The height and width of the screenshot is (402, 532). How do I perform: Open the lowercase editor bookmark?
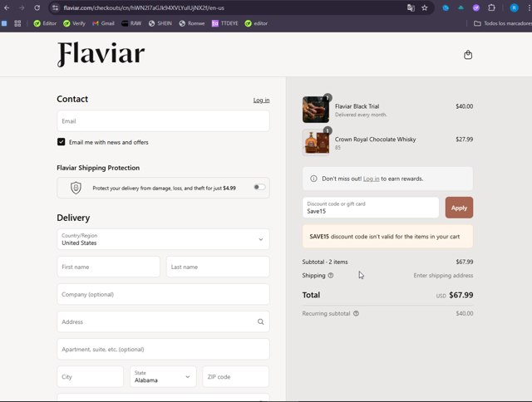256,23
